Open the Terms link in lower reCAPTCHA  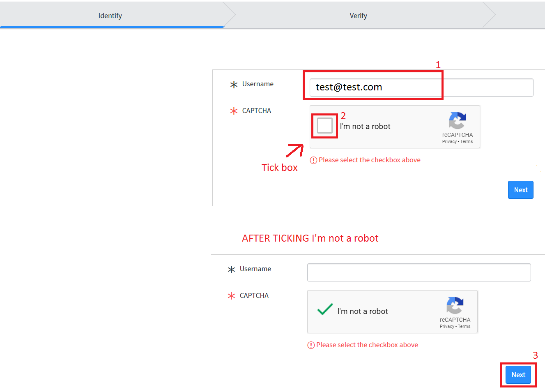(464, 326)
